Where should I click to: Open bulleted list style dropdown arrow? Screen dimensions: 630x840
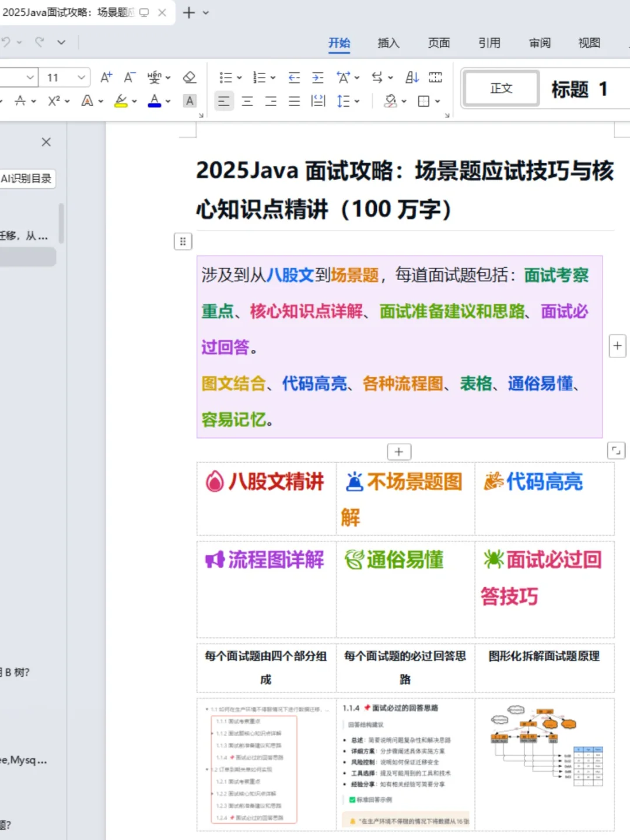click(x=239, y=78)
